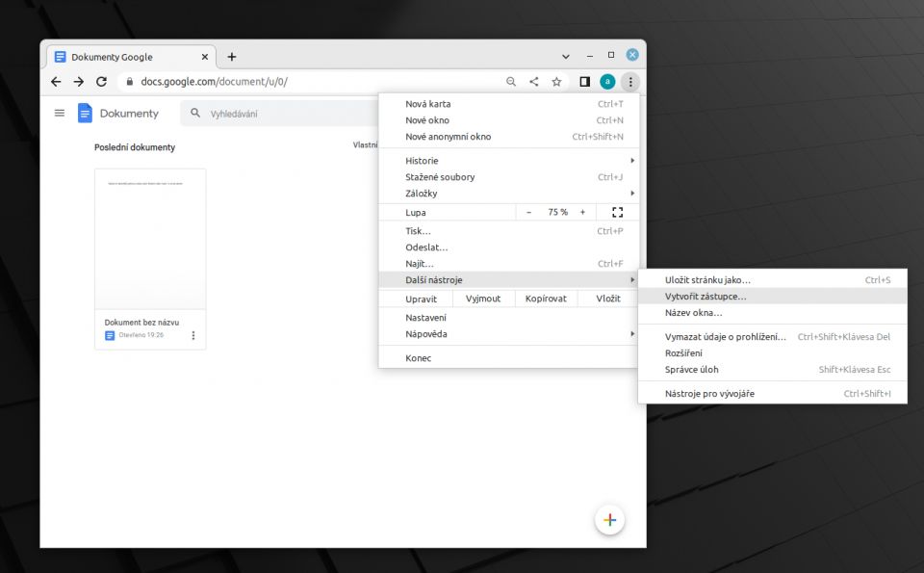This screenshot has width=924, height=573.
Task: Open Nastavení from Chrome menu
Action: [508, 318]
